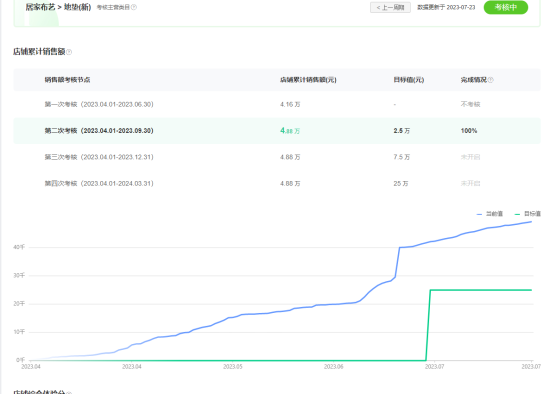
Task: Select the 第三次考核 2023.12.31 row
Action: click(x=277, y=157)
